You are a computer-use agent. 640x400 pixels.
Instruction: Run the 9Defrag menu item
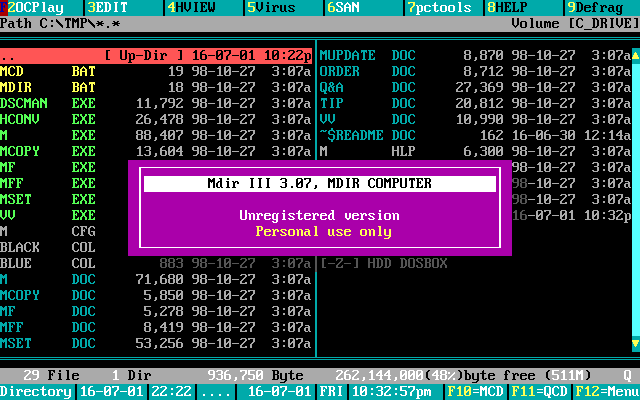click(602, 7)
